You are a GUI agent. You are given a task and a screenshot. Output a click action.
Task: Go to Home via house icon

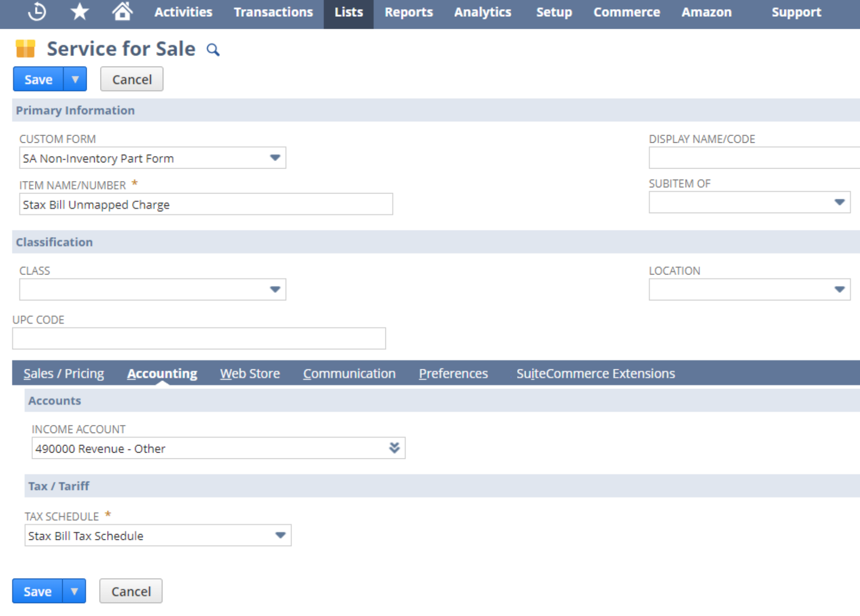pyautogui.click(x=122, y=11)
